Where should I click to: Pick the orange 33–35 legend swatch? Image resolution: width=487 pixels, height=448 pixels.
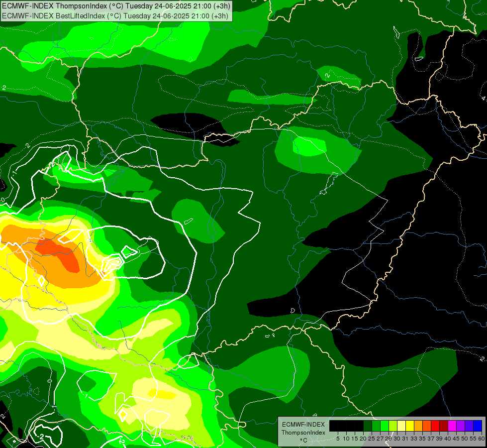(x=418, y=426)
